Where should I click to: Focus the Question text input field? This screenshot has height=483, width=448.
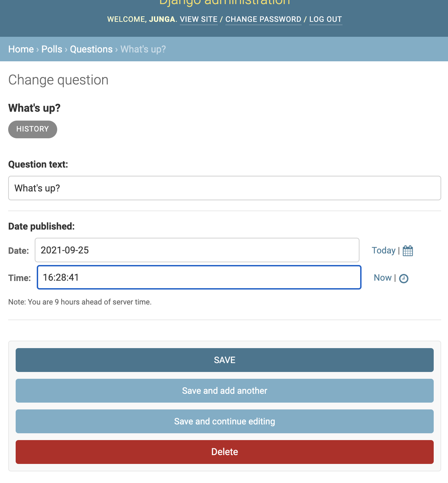point(225,188)
